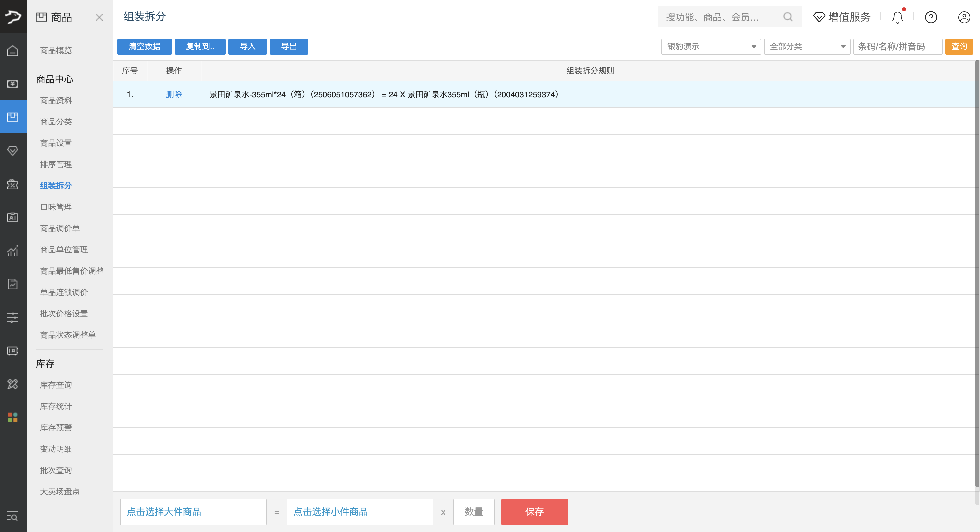Expand the 银豹演示 store dropdown
Viewport: 980px width, 532px height.
click(711, 46)
